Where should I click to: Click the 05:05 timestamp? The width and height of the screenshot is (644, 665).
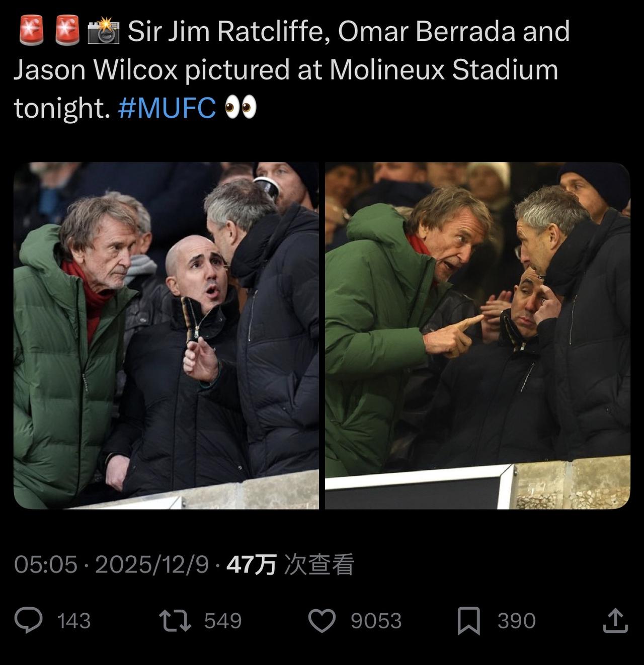coord(46,564)
